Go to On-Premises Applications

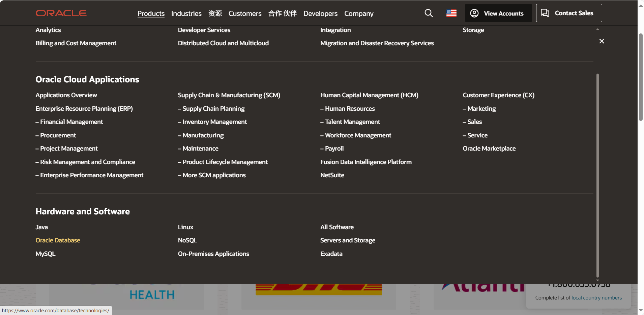(x=214, y=254)
